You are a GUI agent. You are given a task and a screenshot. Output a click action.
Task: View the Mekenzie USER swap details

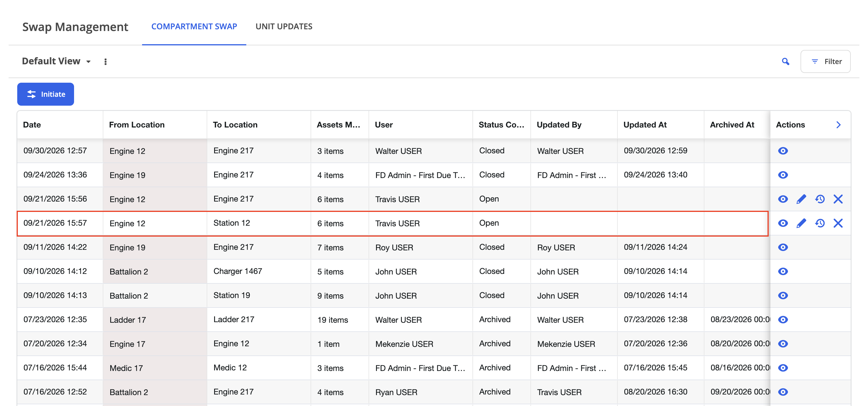(783, 344)
